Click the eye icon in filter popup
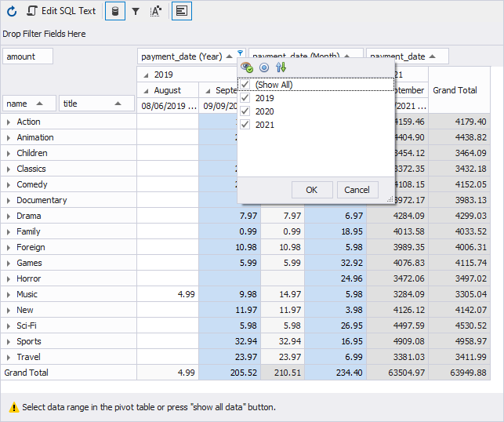Image resolution: width=504 pixels, height=422 pixels. pyautogui.click(x=247, y=67)
